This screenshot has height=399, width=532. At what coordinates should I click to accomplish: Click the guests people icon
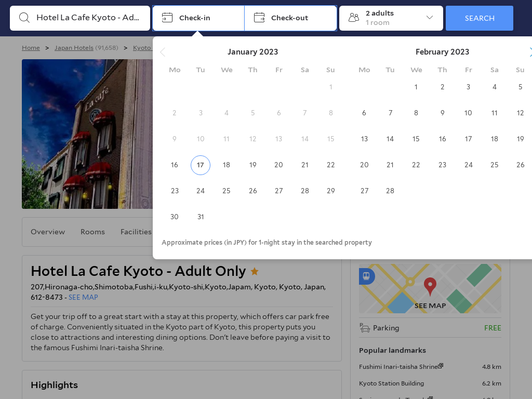click(354, 18)
